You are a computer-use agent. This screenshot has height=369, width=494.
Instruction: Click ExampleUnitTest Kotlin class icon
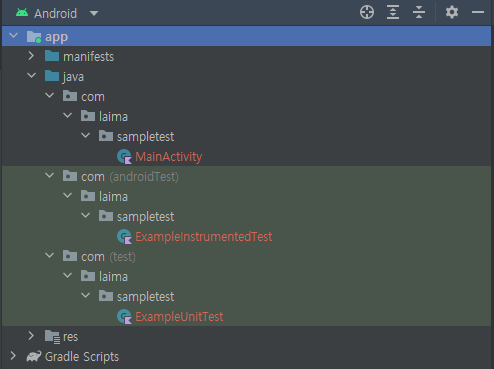(124, 316)
